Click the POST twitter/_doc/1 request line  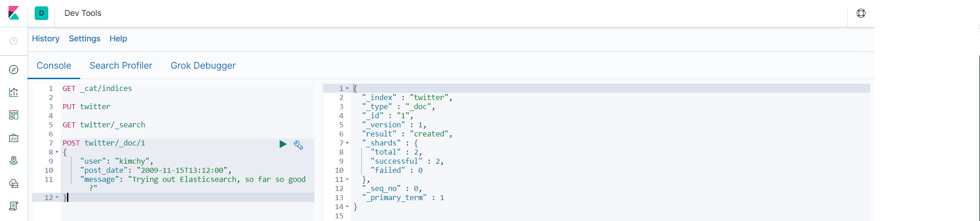pyautogui.click(x=104, y=143)
